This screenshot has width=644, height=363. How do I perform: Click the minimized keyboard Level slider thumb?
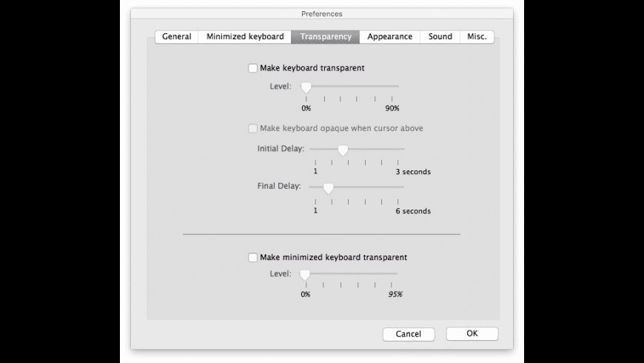(x=304, y=275)
